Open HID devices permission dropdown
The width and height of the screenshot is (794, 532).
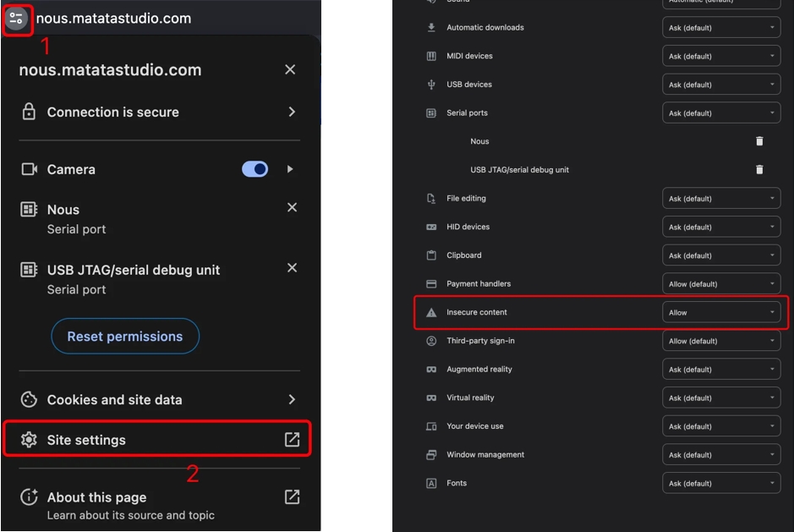coord(721,227)
